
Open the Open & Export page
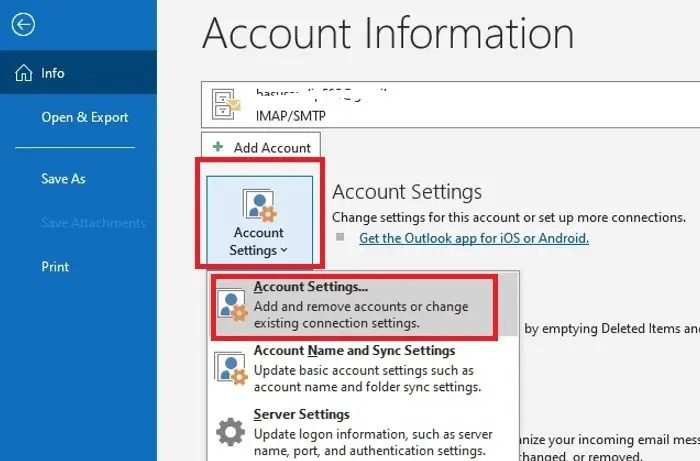click(84, 117)
